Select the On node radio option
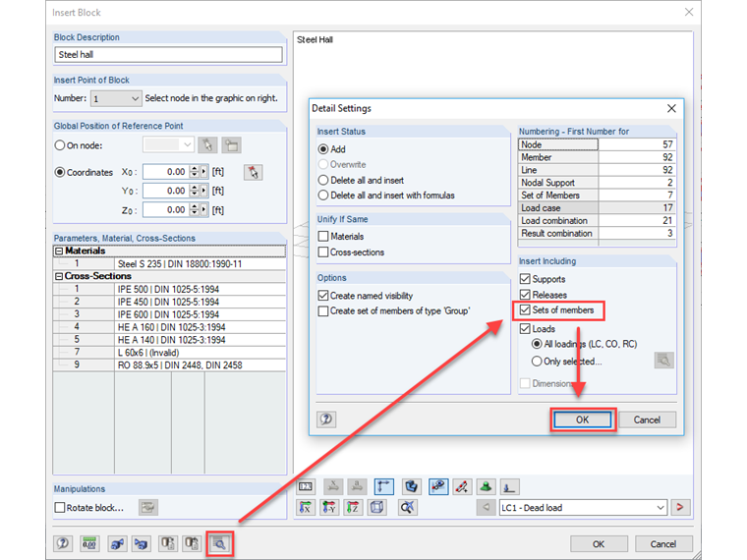This screenshot has height=560, width=747. tap(60, 145)
